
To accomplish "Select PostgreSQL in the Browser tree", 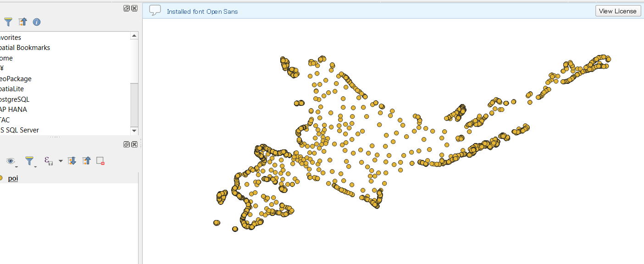I will [x=15, y=99].
